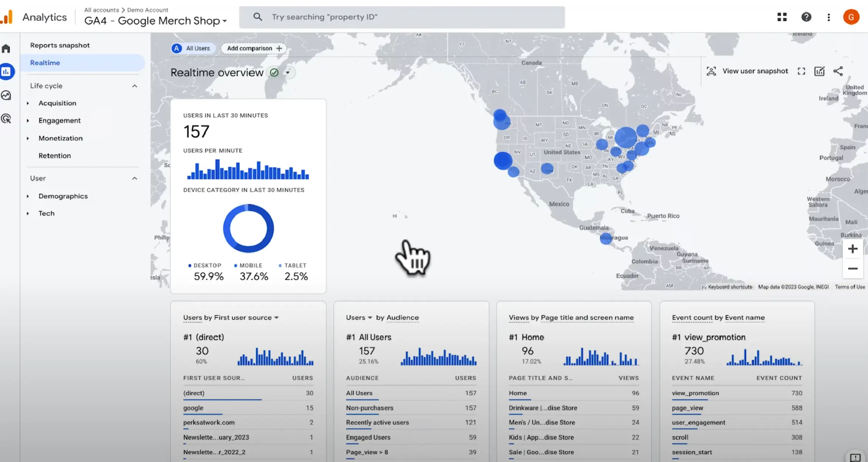
Task: Click the scroll event row
Action: pyautogui.click(x=737, y=438)
